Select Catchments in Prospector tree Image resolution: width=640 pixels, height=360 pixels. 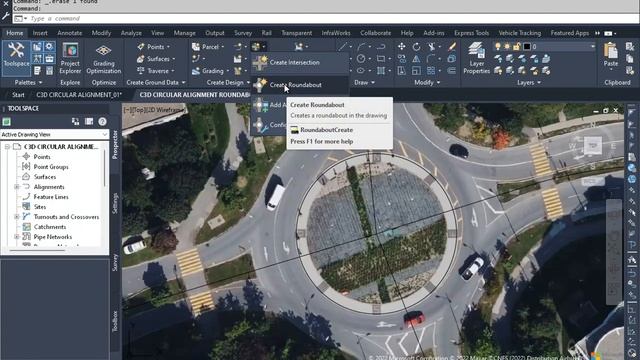pos(49,227)
